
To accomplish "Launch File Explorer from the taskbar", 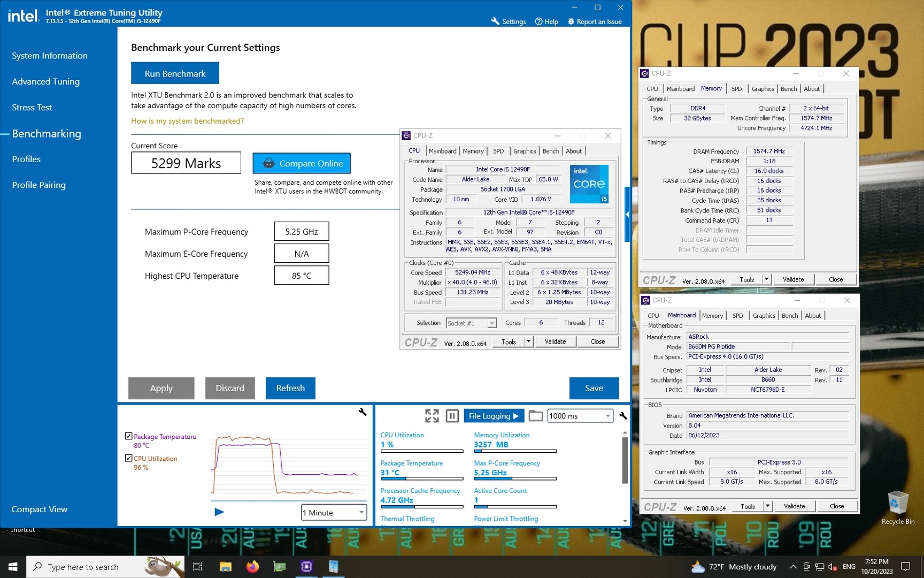I will point(225,567).
